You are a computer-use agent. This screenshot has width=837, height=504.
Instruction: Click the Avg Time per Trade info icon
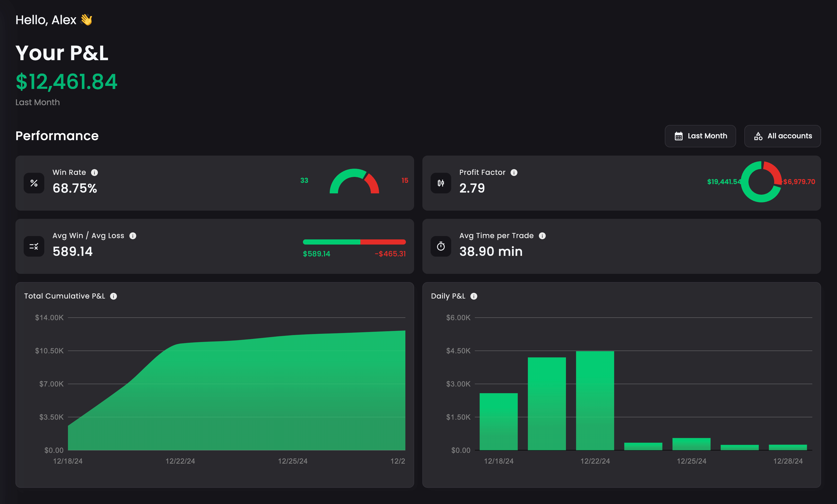pos(542,236)
